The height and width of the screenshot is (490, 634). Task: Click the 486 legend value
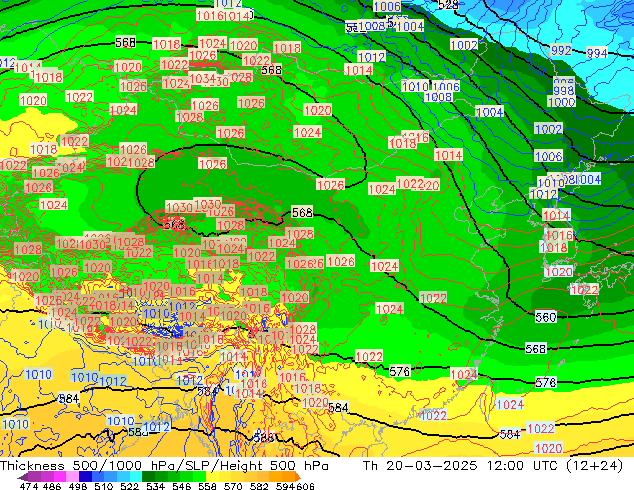(52, 486)
